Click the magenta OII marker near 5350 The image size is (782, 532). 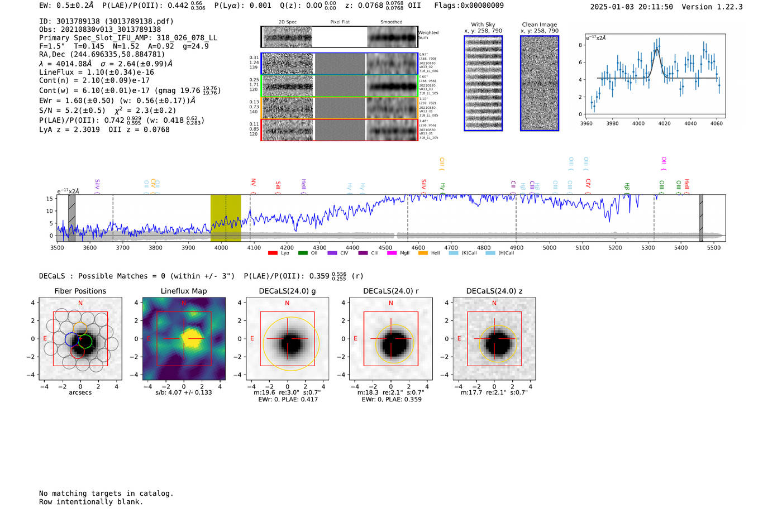tap(664, 164)
